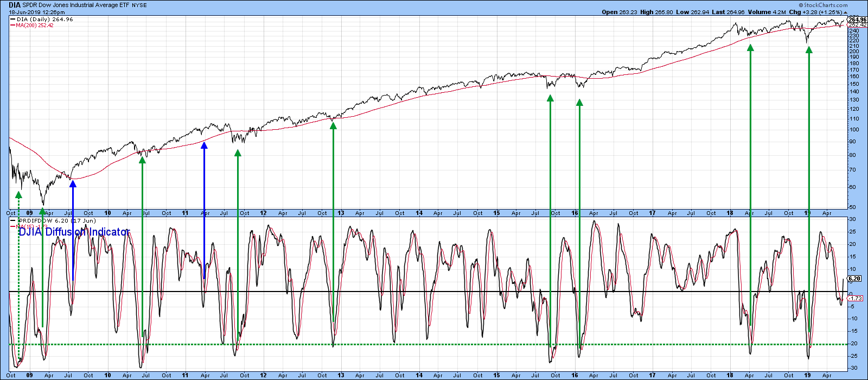Click the '15' year label under the indicator panel
Screen dimensions: 868x380
point(497,375)
